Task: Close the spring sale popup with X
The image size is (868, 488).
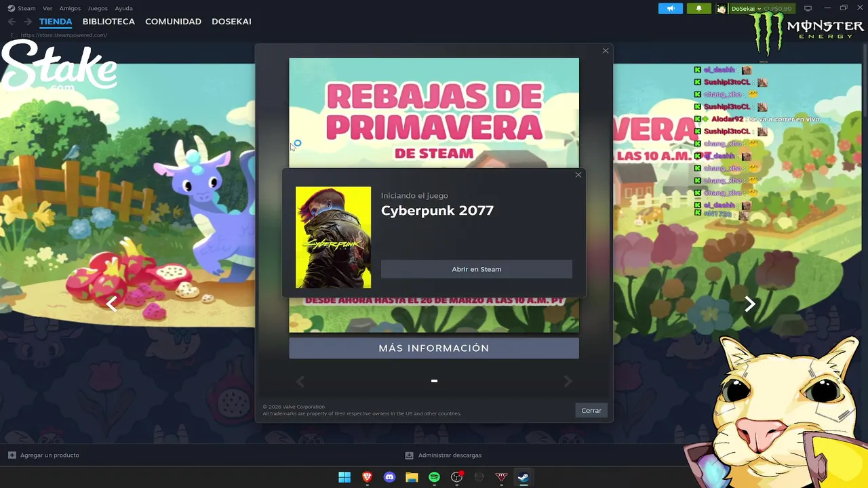Action: [606, 51]
